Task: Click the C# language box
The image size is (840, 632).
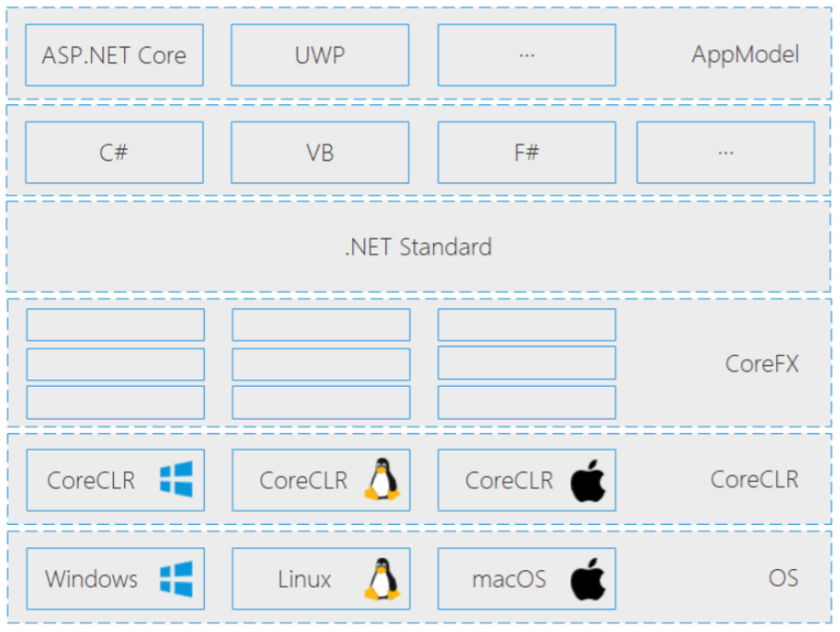Action: pos(114,152)
